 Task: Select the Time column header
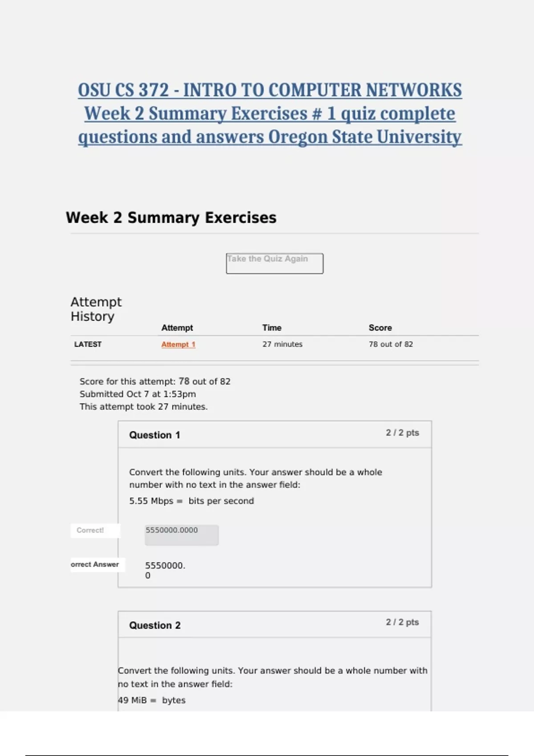pyautogui.click(x=271, y=328)
